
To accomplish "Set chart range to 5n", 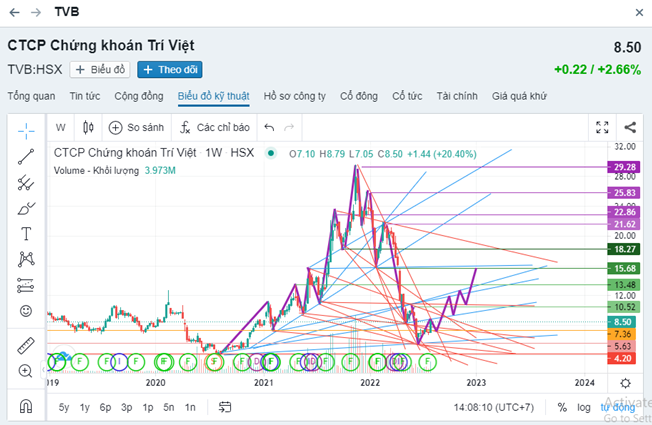I will [x=169, y=407].
